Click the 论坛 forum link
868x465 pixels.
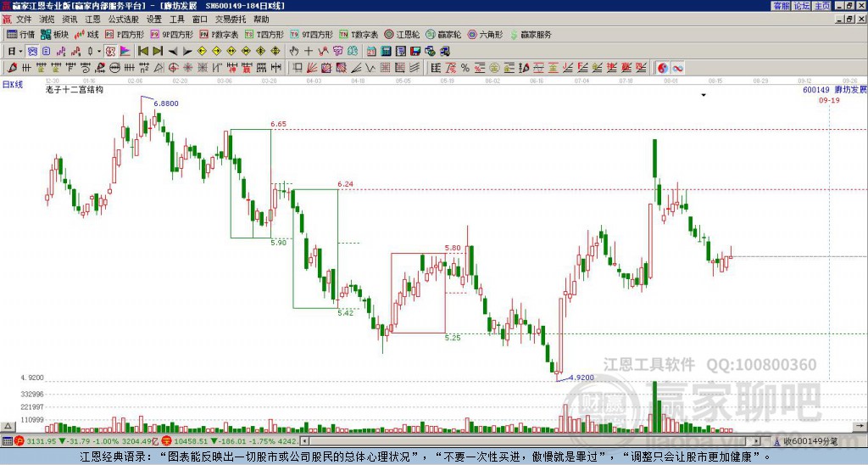[x=802, y=6]
